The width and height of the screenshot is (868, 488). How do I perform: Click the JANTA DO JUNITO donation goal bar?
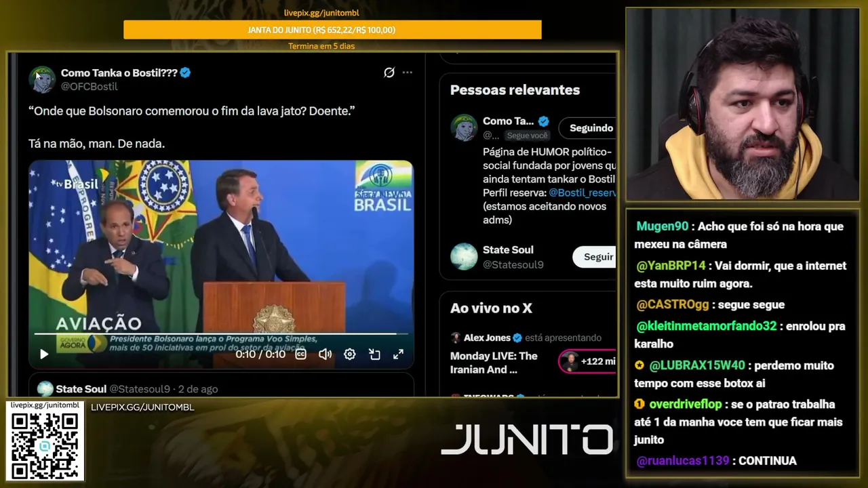[332, 30]
